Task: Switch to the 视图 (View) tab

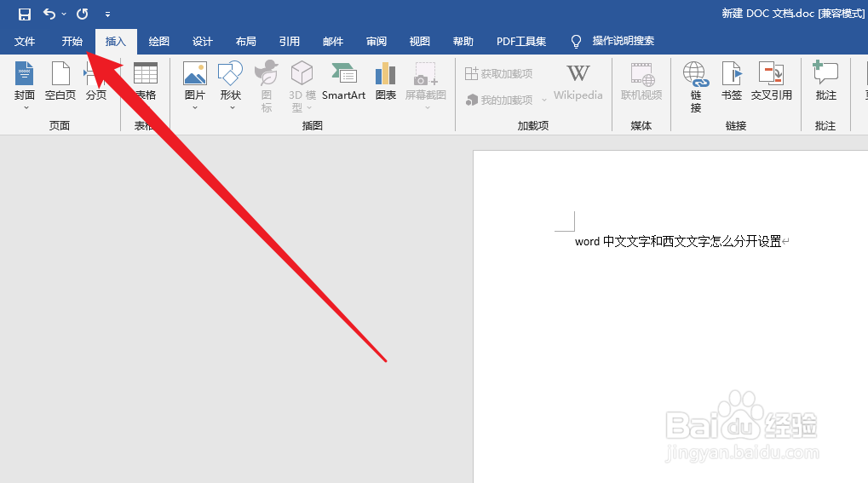Action: coord(420,42)
